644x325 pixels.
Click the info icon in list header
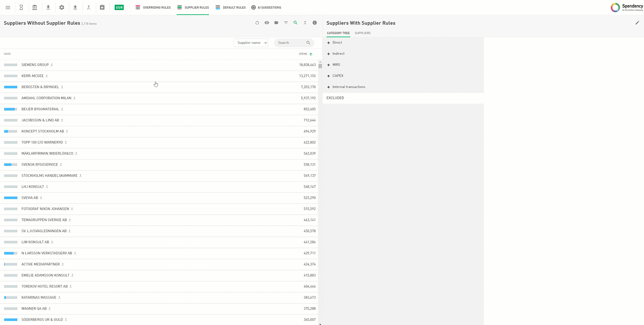pyautogui.click(x=315, y=23)
